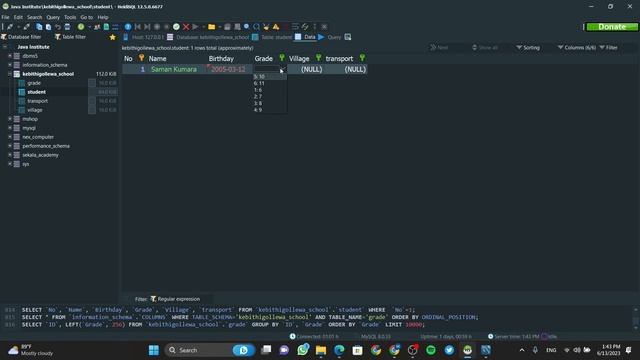Screen dimensions: 640x360
Task: Go to the first row using navigation icon
Action: [x=138, y=27]
